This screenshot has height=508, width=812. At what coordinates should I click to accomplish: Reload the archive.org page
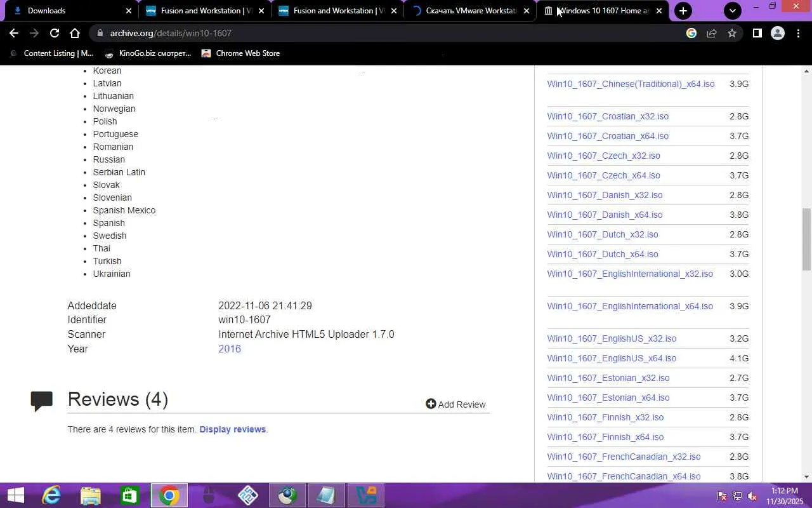pos(55,33)
